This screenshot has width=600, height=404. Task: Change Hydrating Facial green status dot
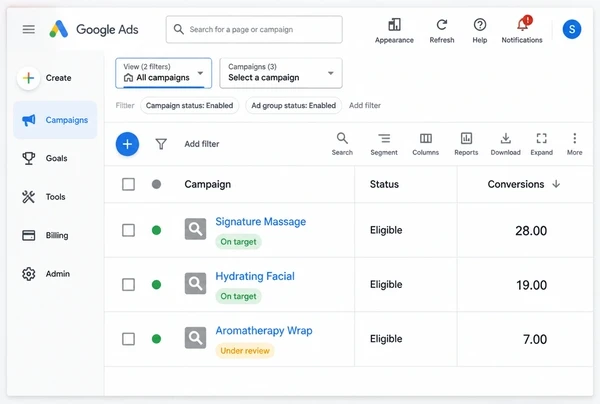pyautogui.click(x=156, y=285)
